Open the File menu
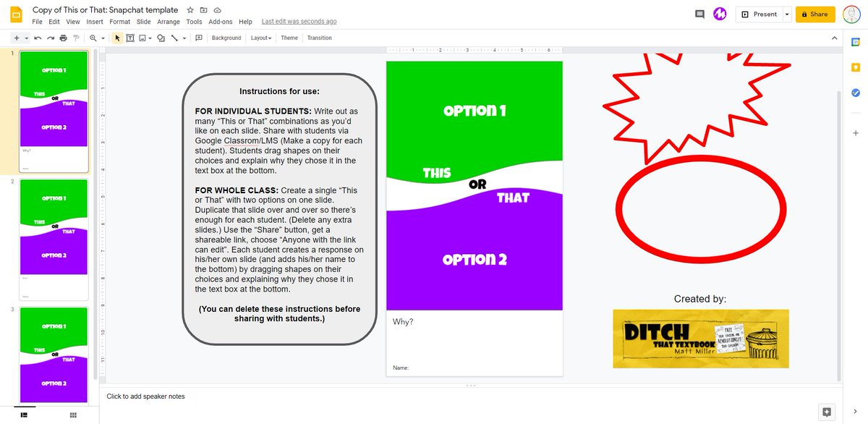This screenshot has height=424, width=868. click(x=37, y=22)
